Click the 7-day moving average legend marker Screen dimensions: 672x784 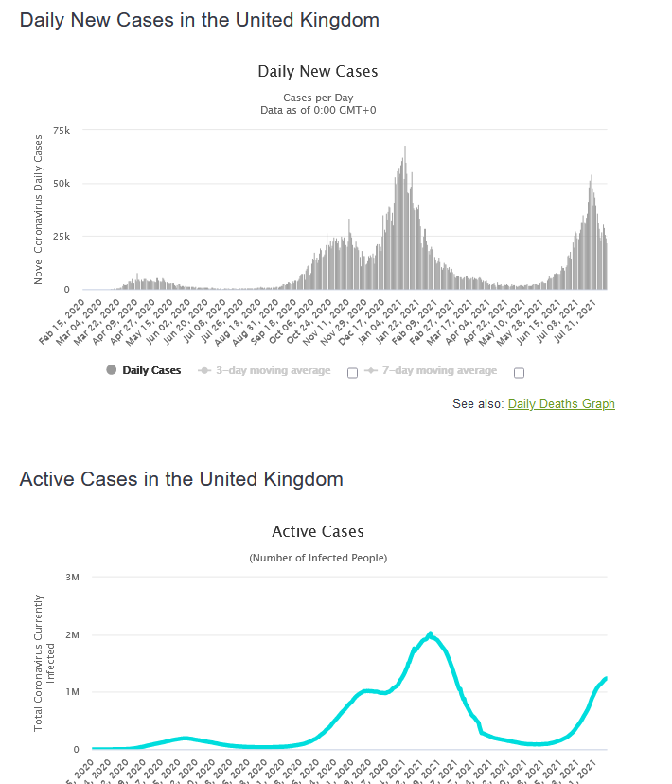tap(372, 370)
